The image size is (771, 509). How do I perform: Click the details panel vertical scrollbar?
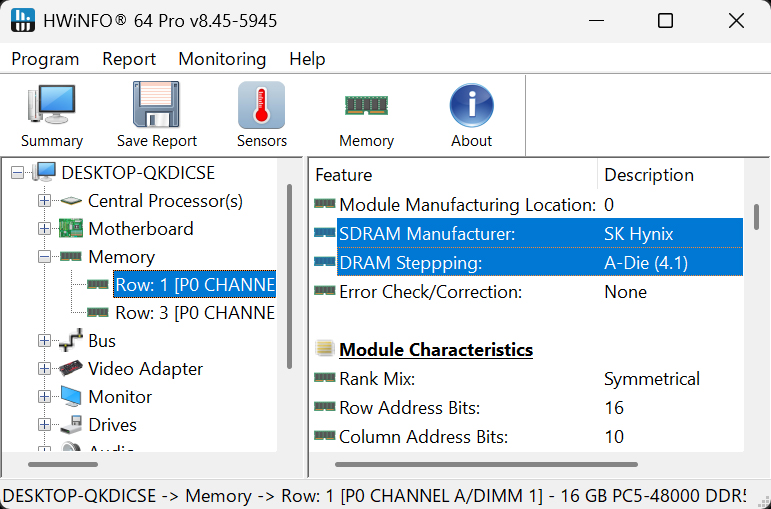pos(756,217)
